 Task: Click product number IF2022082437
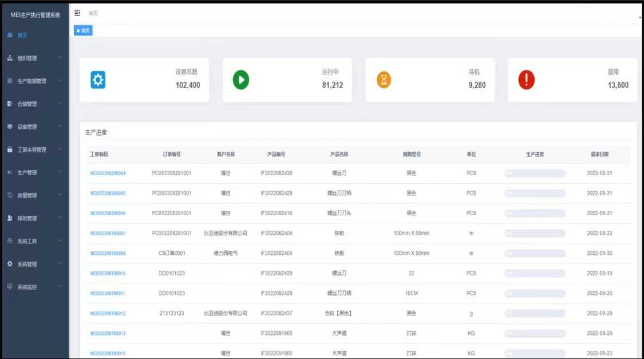[x=276, y=313]
